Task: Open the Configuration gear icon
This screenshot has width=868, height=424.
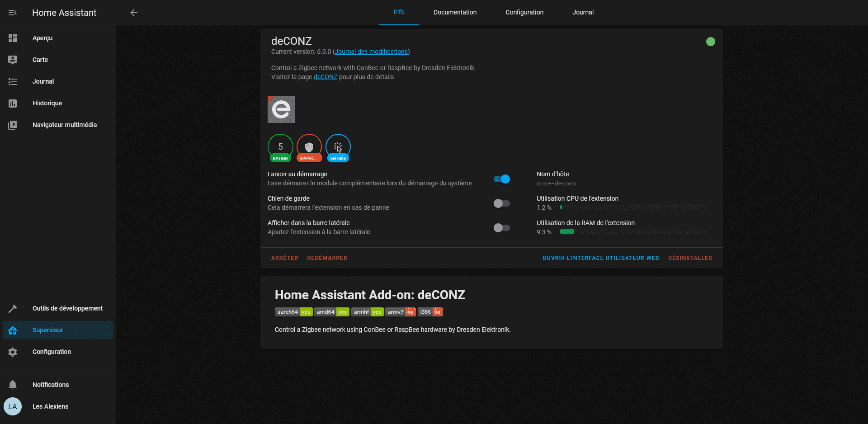Action: click(x=13, y=352)
